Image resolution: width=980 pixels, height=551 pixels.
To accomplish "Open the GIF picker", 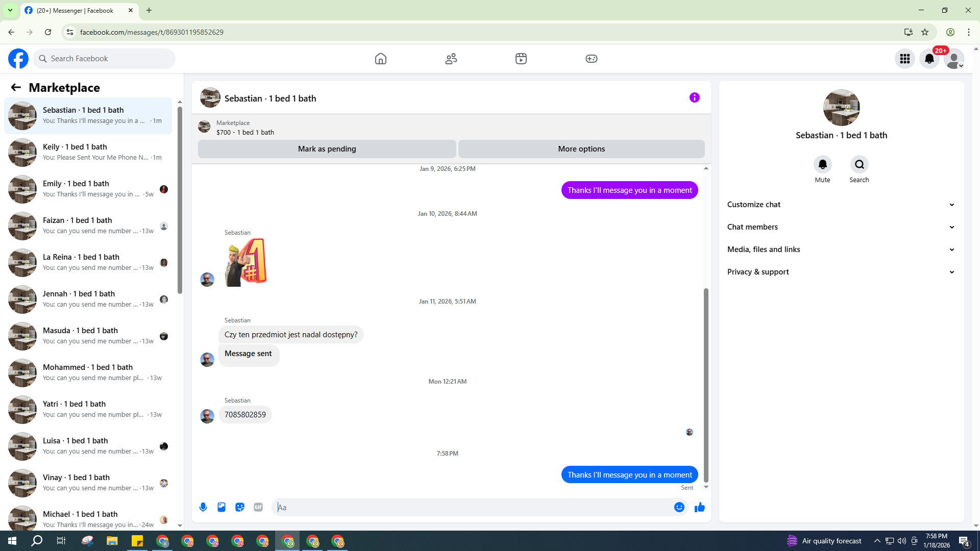I will 258,507.
